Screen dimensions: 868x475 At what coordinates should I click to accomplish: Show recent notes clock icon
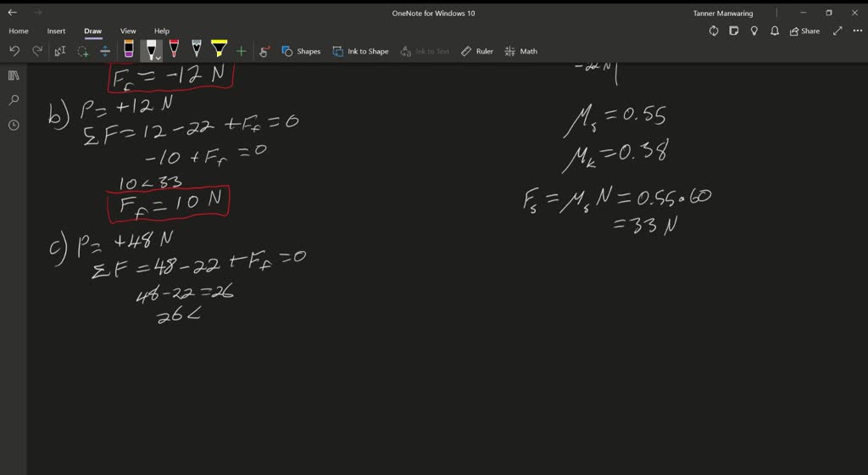14,125
